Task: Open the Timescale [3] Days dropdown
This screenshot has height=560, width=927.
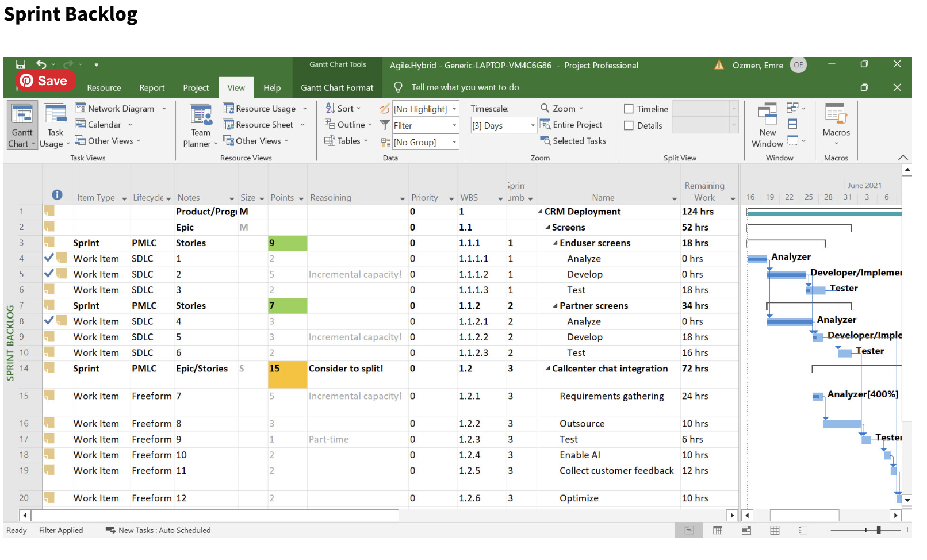Action: pos(533,125)
